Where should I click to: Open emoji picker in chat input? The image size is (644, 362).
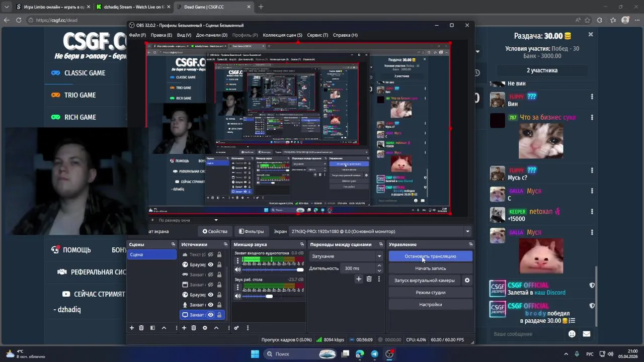click(572, 334)
